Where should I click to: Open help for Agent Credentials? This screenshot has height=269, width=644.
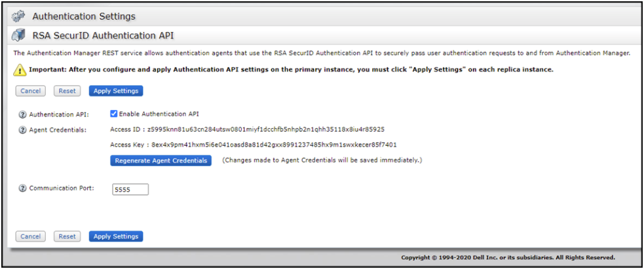tap(22, 130)
